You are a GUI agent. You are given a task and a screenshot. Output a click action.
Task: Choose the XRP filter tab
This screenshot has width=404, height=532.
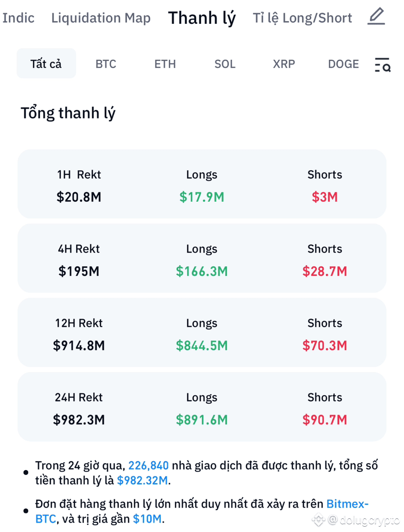pyautogui.click(x=284, y=64)
